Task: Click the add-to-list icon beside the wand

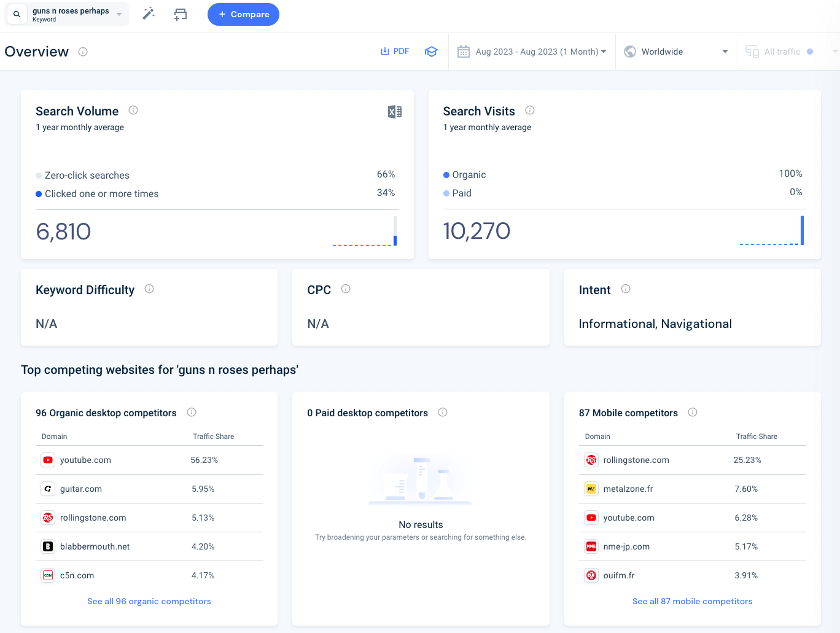Action: [x=181, y=14]
